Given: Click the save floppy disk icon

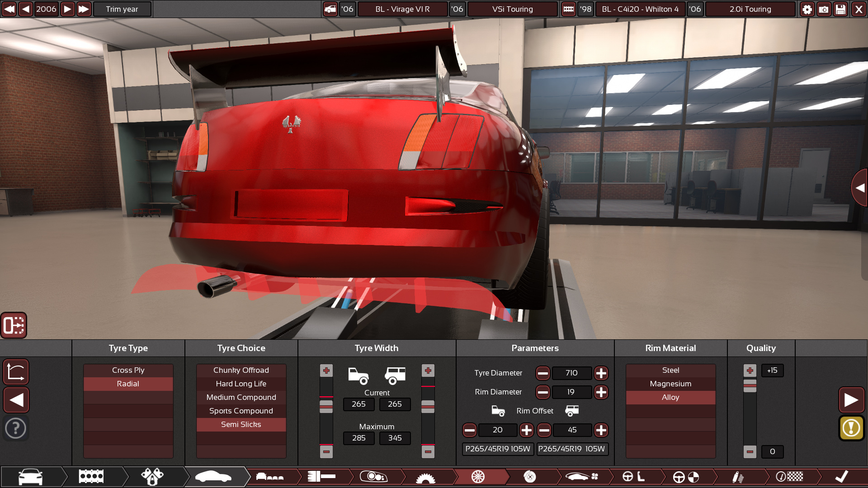Looking at the screenshot, I should click(840, 9).
